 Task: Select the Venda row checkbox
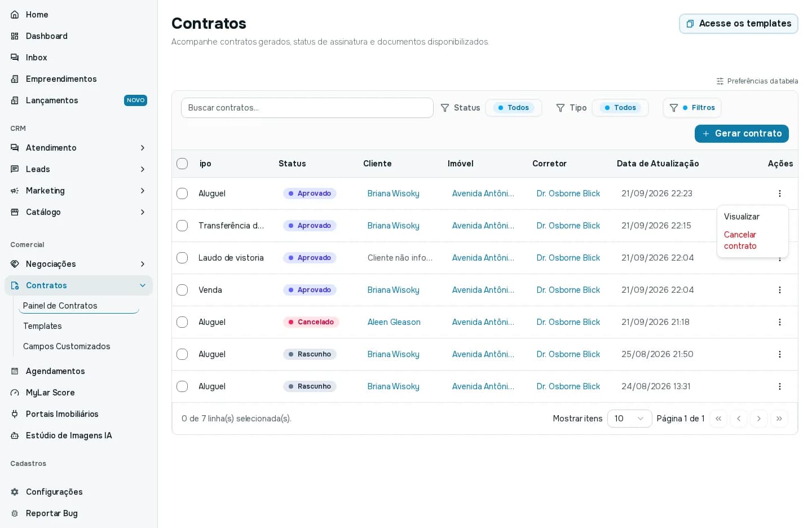pos(182,290)
